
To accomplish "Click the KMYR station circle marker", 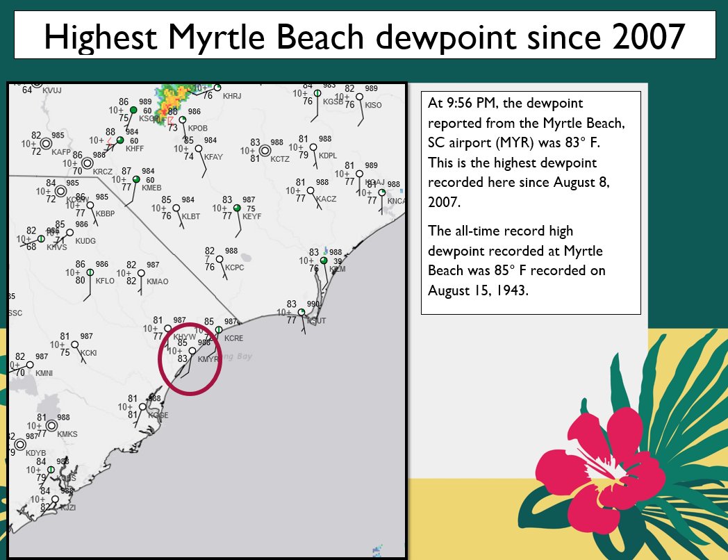I will 192,351.
